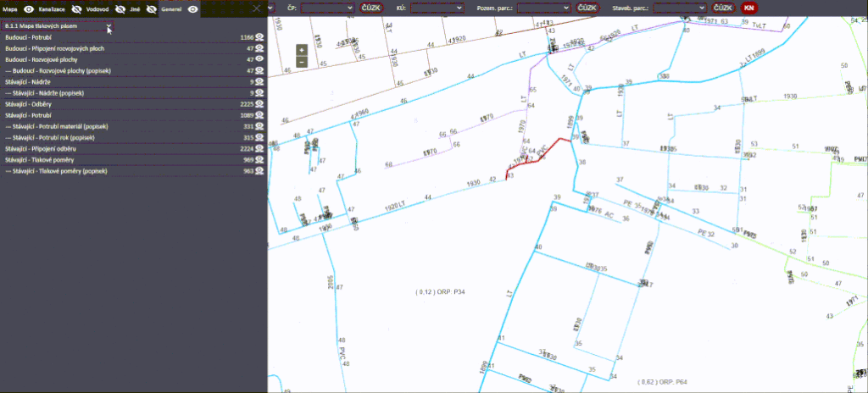Click the eye icon next to Generel

(x=193, y=8)
